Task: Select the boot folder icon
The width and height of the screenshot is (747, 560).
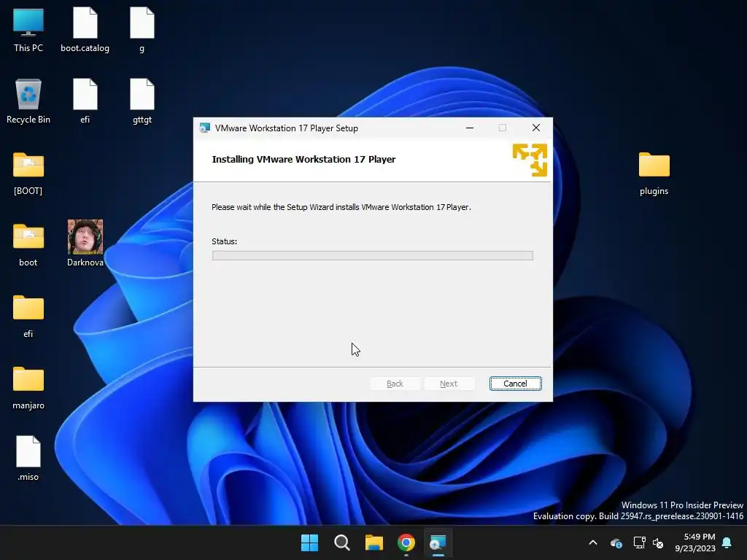Action: (x=28, y=244)
